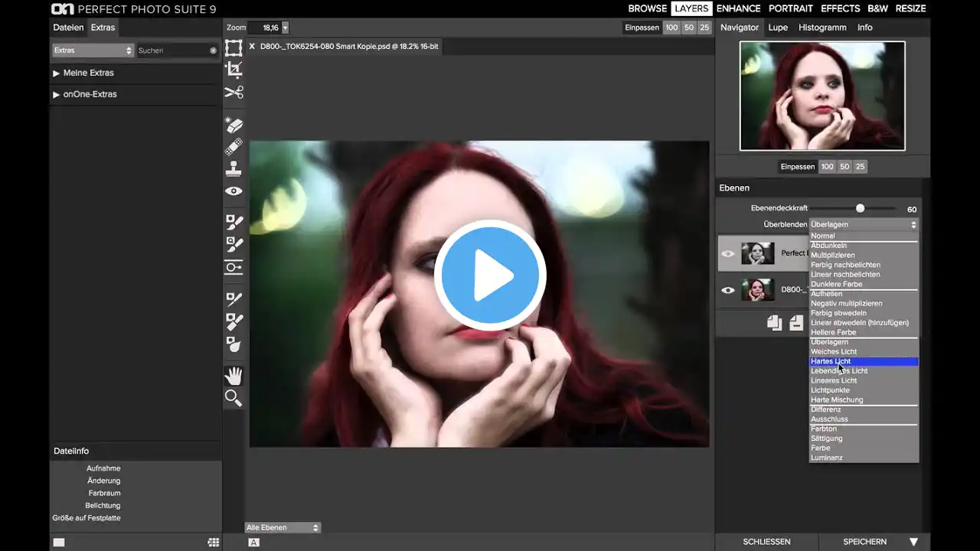Screen dimensions: 980x551
Task: Switch to the Histogramm tab
Action: coord(822,28)
